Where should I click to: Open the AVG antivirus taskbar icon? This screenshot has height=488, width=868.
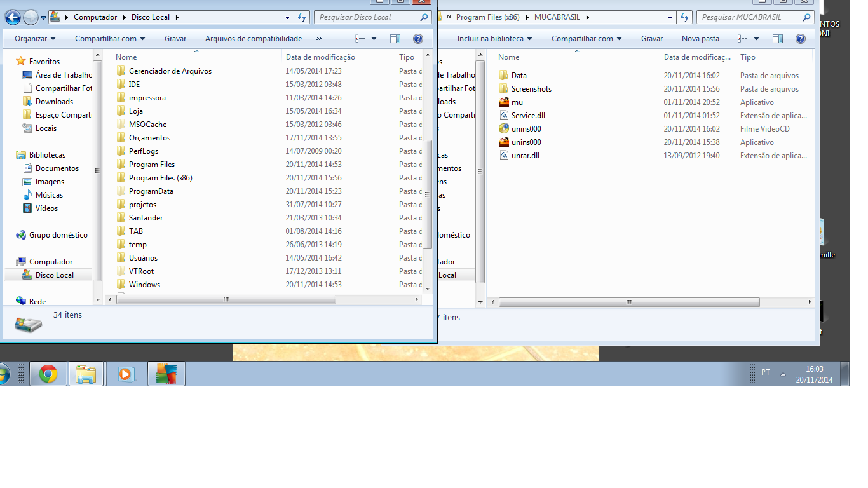pyautogui.click(x=166, y=374)
